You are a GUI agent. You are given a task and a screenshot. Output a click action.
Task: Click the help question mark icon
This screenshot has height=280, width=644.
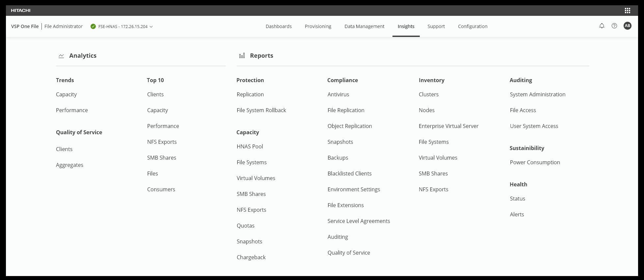coord(614,26)
